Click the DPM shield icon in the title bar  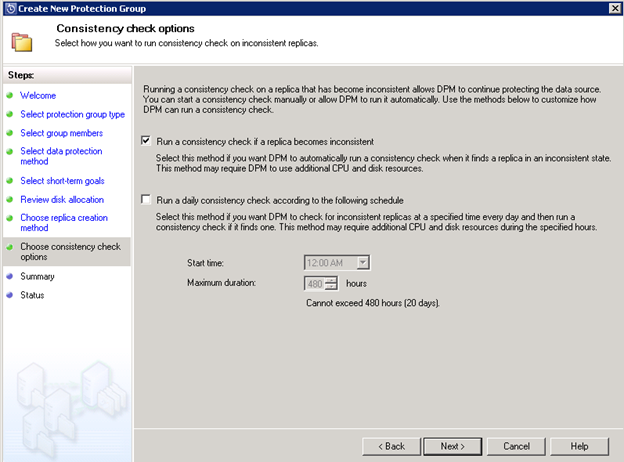pos(11,8)
